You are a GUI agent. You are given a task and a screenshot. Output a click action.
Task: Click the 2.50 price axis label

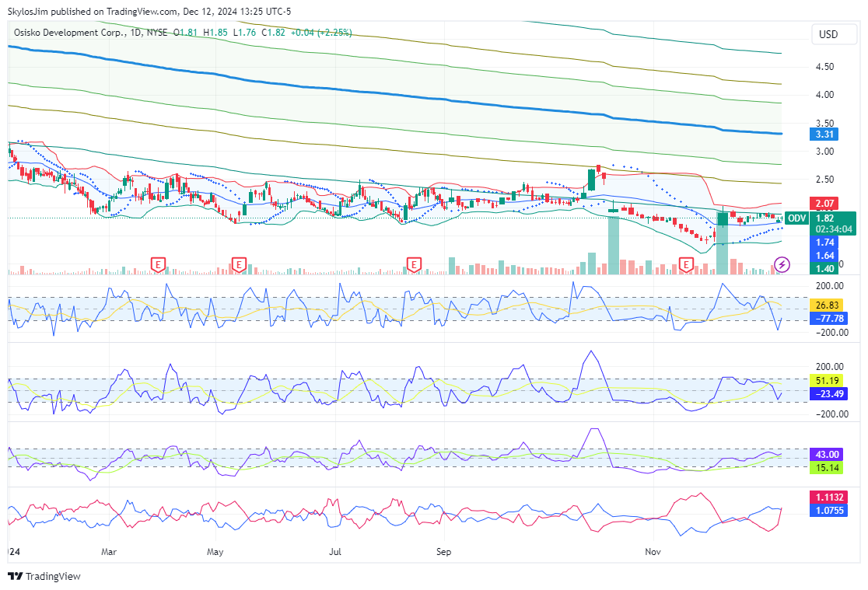(x=824, y=180)
